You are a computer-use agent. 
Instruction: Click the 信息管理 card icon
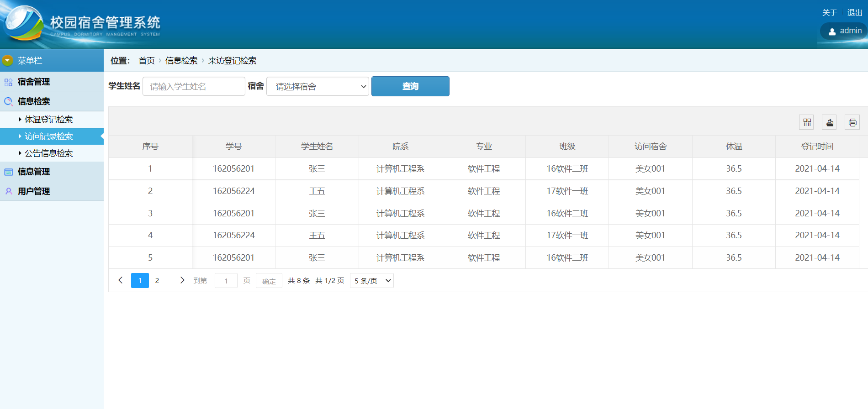point(8,172)
